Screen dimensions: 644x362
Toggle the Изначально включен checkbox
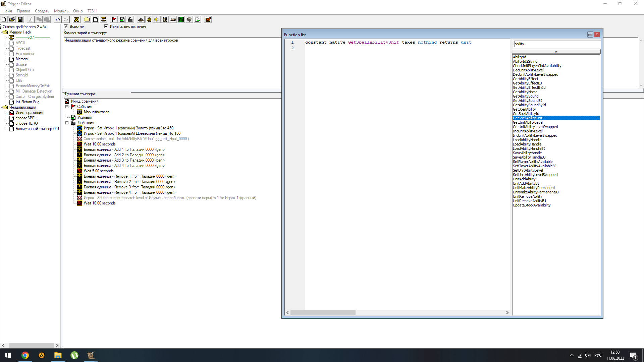tap(106, 26)
